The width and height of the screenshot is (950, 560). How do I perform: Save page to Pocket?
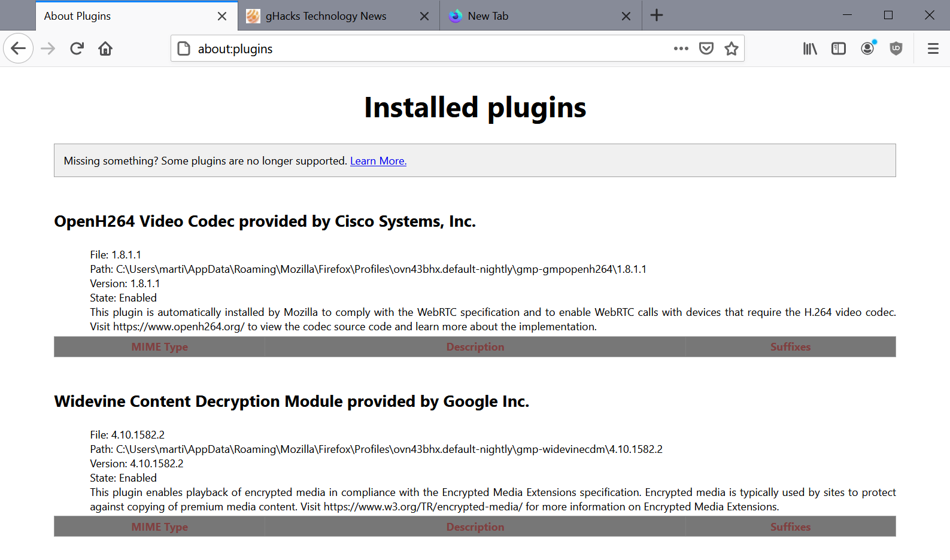click(706, 48)
